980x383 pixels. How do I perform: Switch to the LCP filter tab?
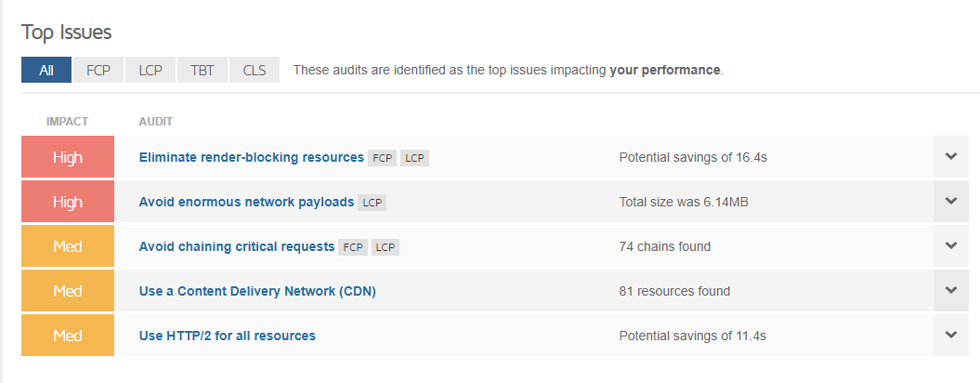coord(150,70)
